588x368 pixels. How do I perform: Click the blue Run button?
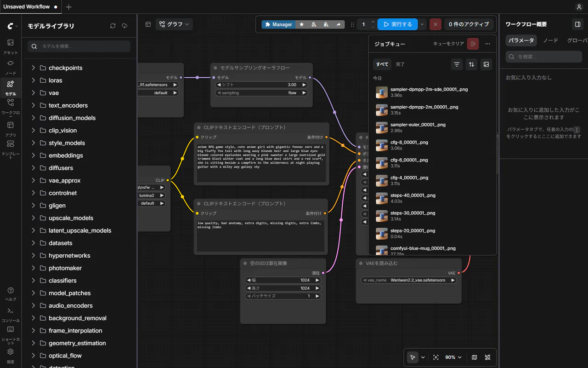click(x=397, y=24)
